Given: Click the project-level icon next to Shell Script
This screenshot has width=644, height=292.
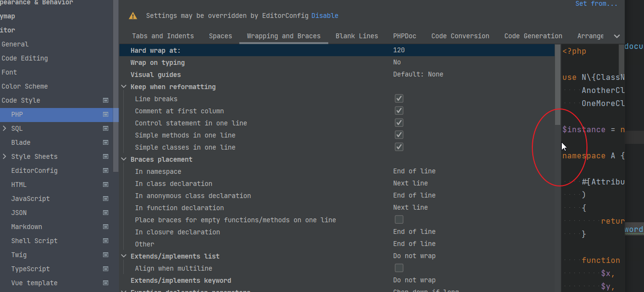Looking at the screenshot, I should [105, 241].
